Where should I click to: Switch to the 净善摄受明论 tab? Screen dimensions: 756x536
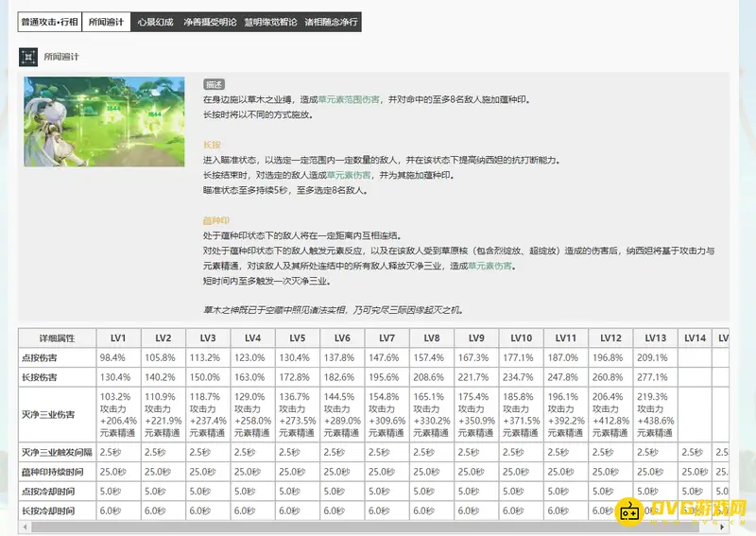click(x=208, y=22)
